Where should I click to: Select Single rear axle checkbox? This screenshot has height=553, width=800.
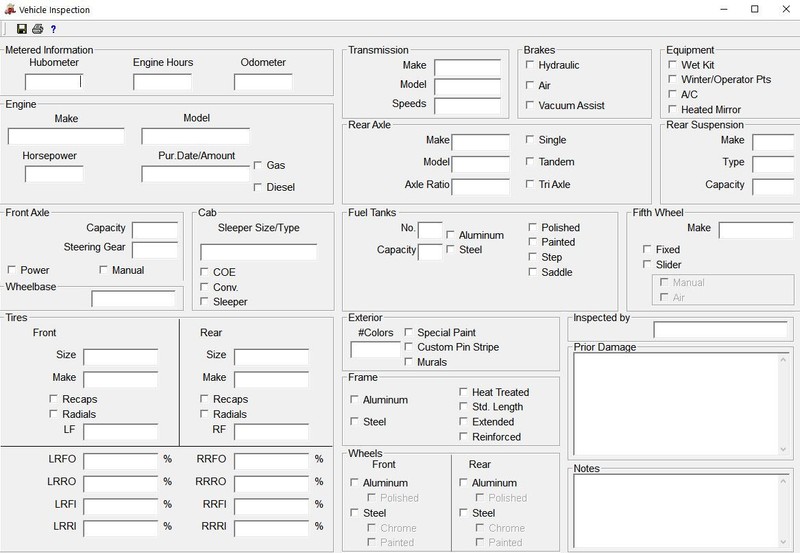(530, 139)
